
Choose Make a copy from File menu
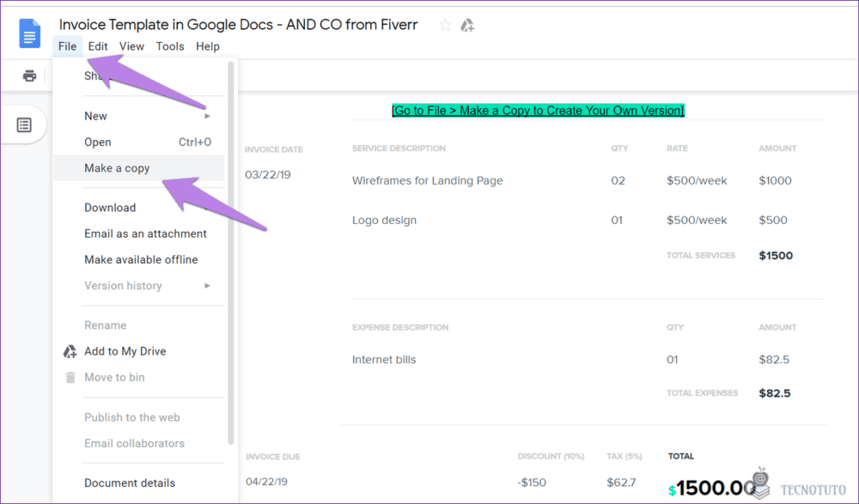(x=138, y=168)
